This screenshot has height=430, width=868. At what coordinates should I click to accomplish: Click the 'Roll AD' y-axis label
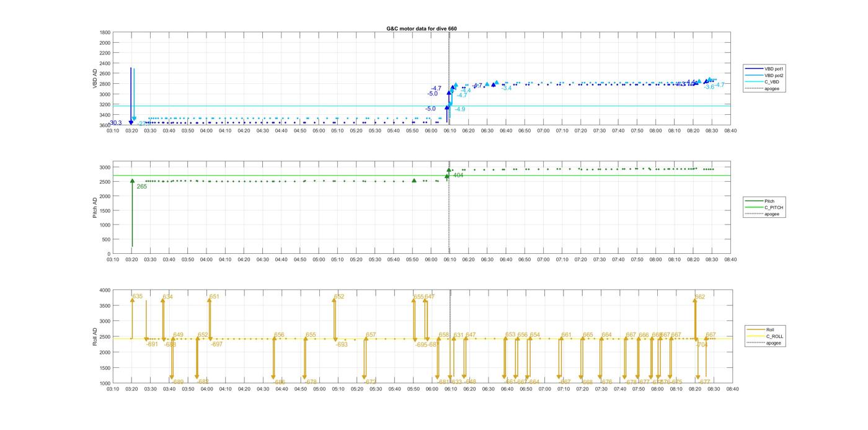click(x=95, y=336)
